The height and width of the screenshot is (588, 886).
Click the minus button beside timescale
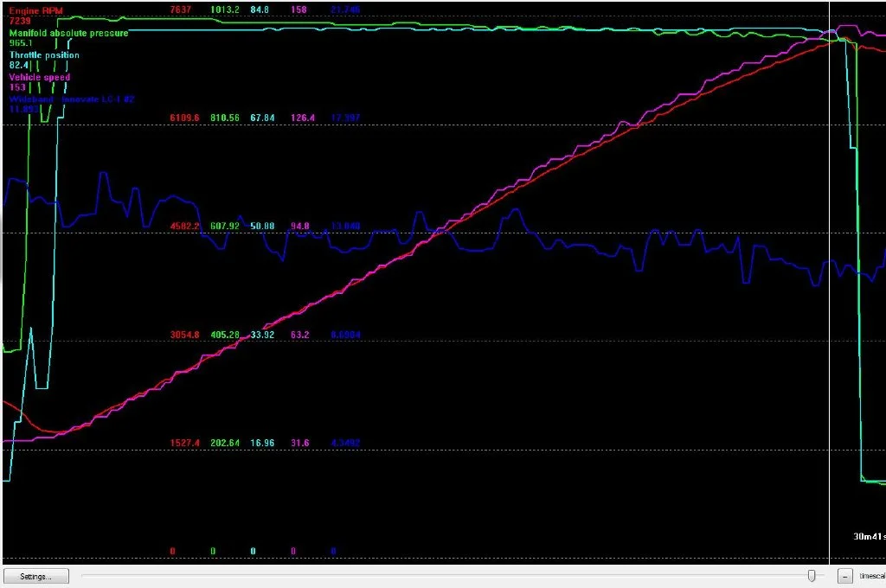tap(844, 576)
